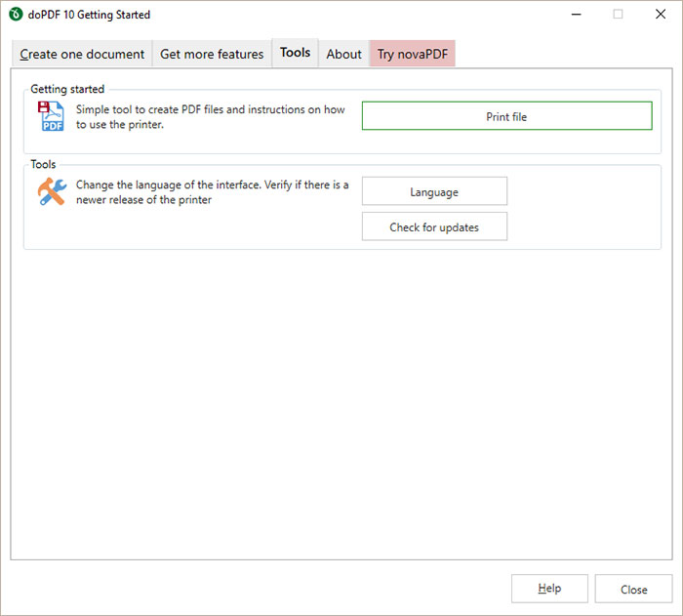
Task: Click the 'doPDF 10 Getting Started' window title
Action: pos(90,15)
